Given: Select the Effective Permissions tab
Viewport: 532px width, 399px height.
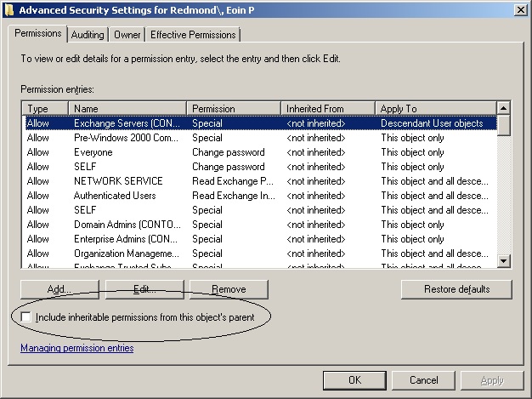Looking at the screenshot, I should tap(193, 35).
